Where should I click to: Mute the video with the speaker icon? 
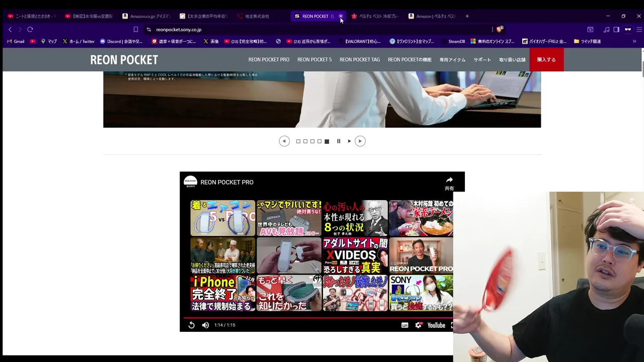(205, 325)
